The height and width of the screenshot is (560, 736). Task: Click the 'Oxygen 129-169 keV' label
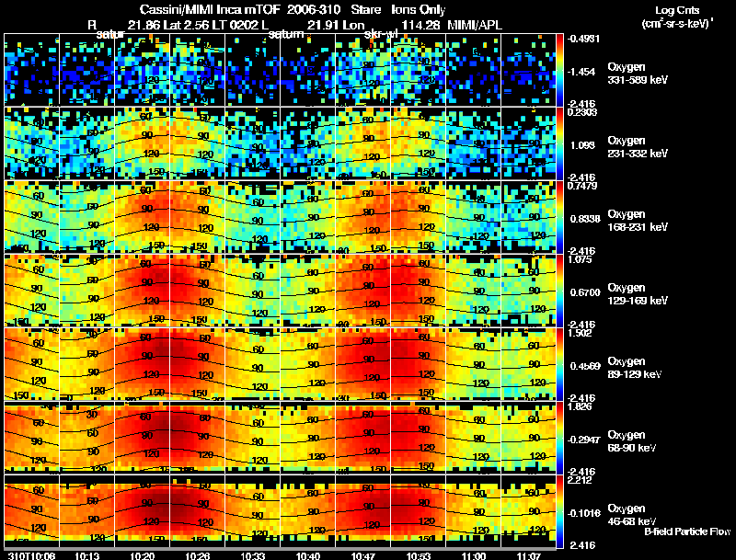[x=638, y=294]
